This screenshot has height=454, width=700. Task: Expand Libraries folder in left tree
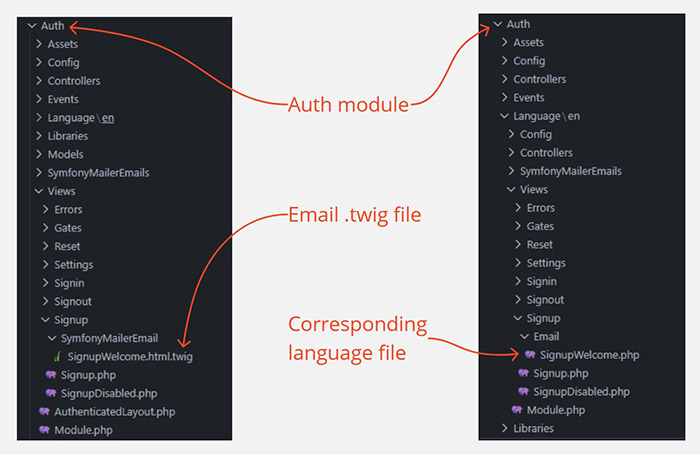point(39,136)
